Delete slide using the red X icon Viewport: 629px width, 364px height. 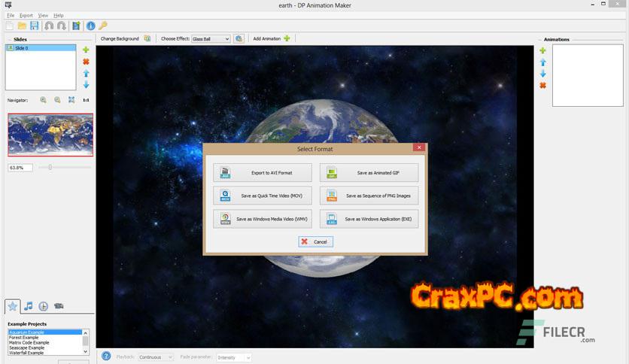pyautogui.click(x=86, y=62)
